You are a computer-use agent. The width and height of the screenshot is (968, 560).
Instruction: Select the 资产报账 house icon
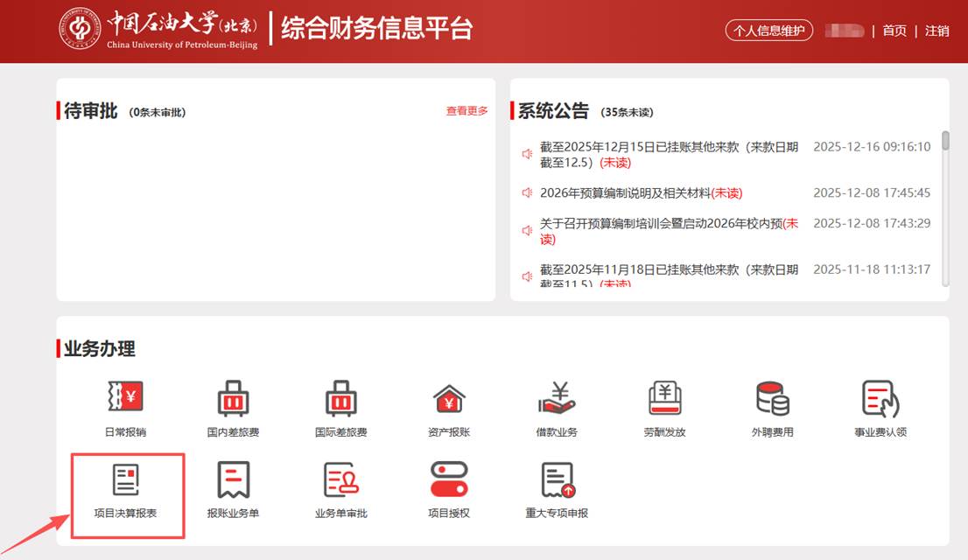[449, 400]
